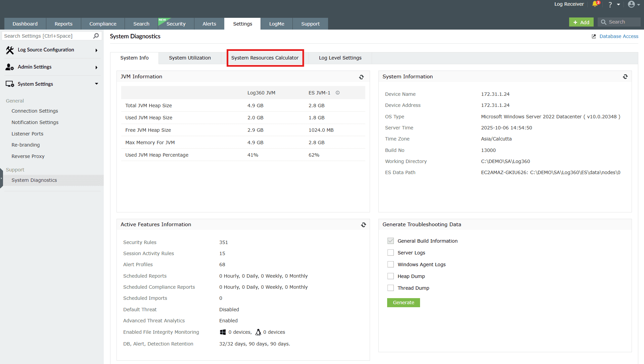Screen dimensions: 644x364
Task: Open the System Resources Calculator tab
Action: point(265,58)
